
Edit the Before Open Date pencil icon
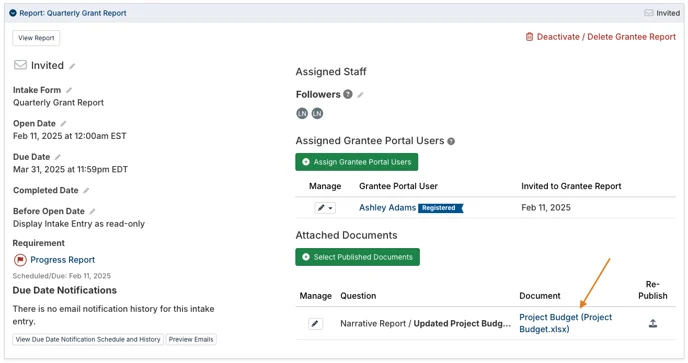pos(92,212)
